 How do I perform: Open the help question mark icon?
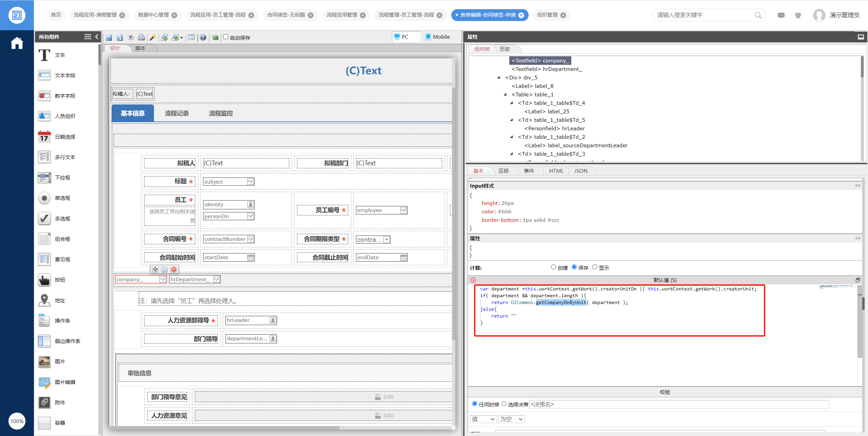(203, 37)
